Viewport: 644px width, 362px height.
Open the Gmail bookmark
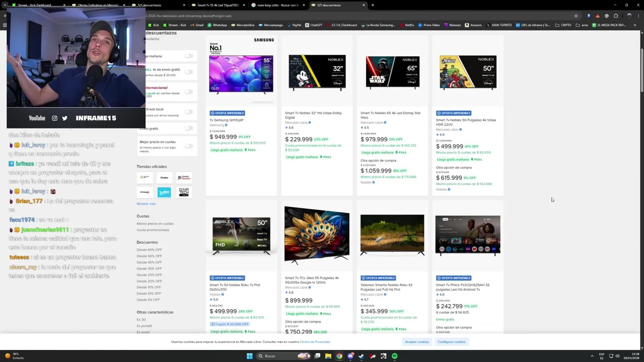coord(197,25)
